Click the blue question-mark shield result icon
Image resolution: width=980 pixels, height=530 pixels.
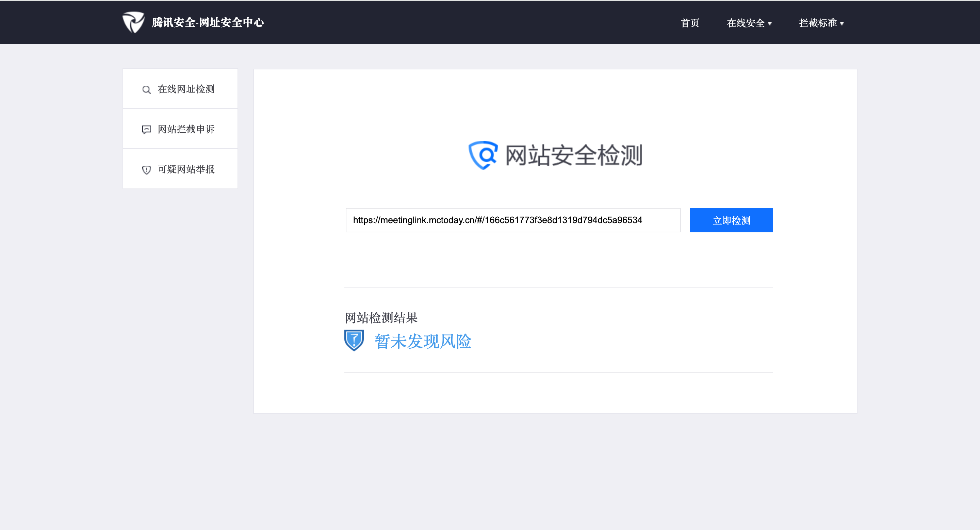coord(354,340)
